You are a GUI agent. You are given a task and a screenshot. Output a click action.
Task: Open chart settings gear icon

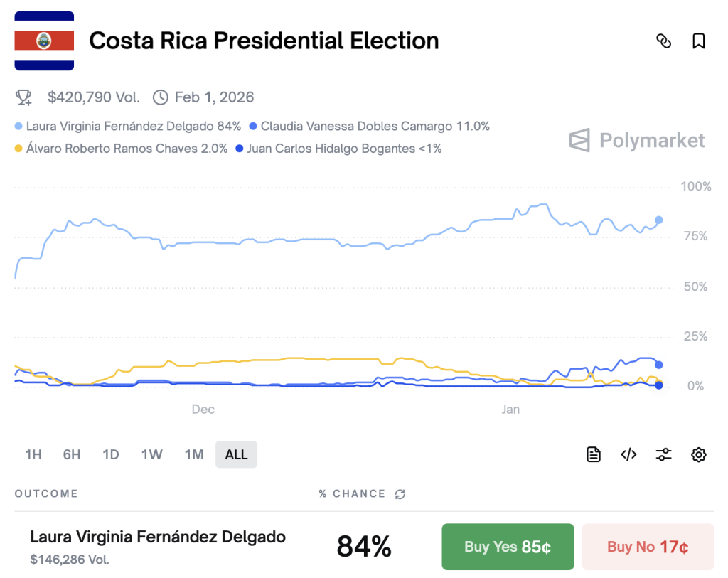[x=699, y=455]
